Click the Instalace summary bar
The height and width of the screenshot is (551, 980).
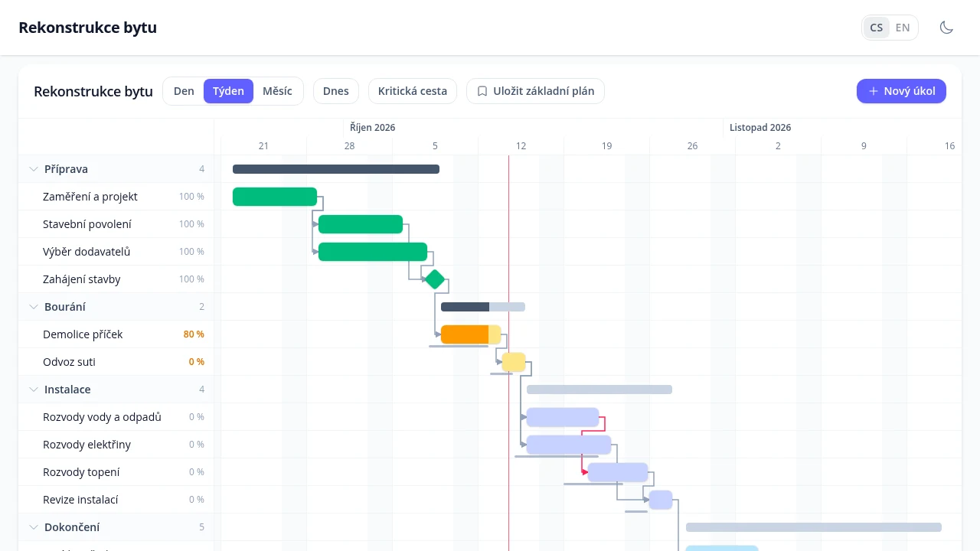point(599,390)
